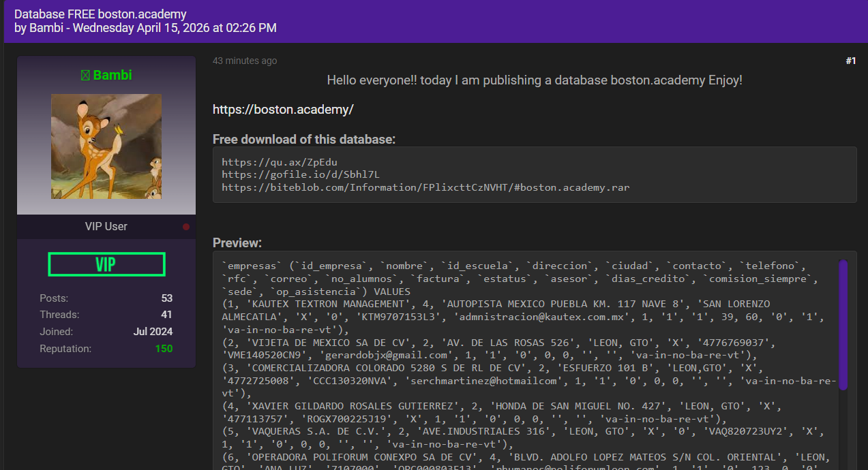Click the "VIP User" title label
The image size is (868, 470).
point(106,227)
